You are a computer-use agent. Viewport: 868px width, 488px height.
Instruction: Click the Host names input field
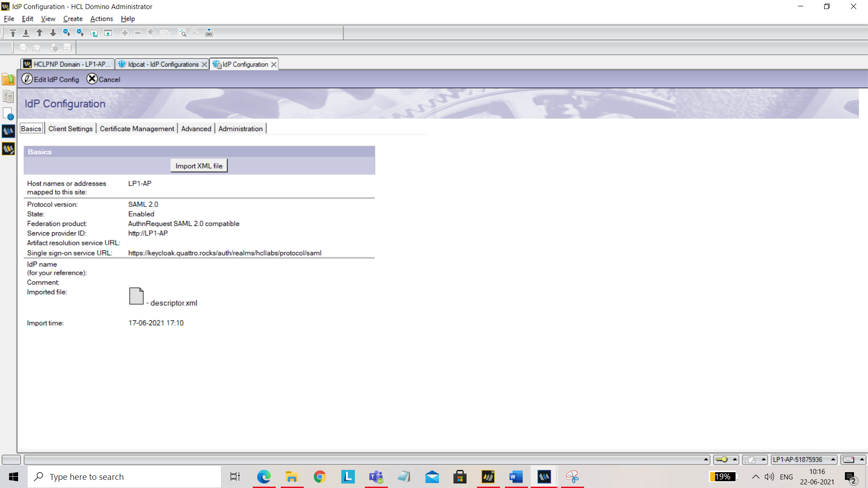(x=191, y=183)
